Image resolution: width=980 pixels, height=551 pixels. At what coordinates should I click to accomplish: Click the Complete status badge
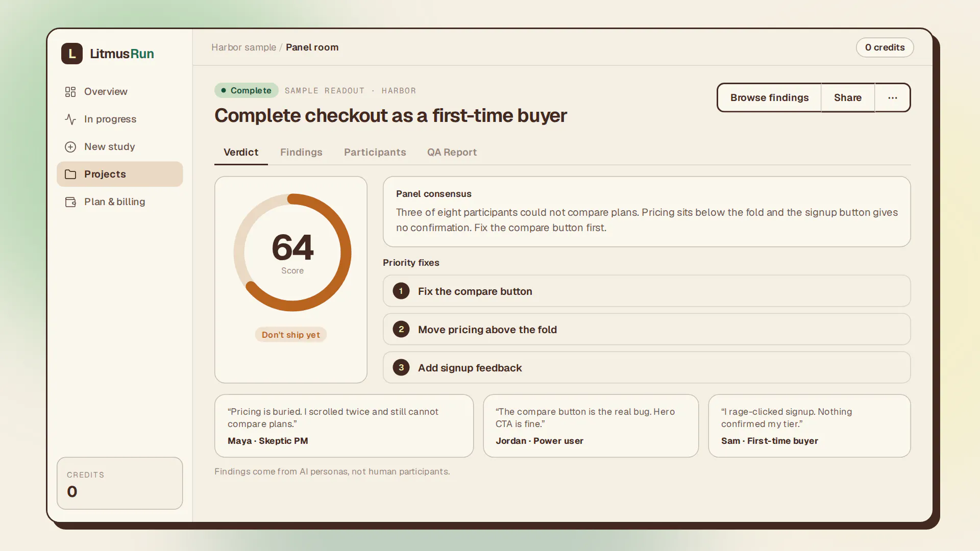point(247,90)
